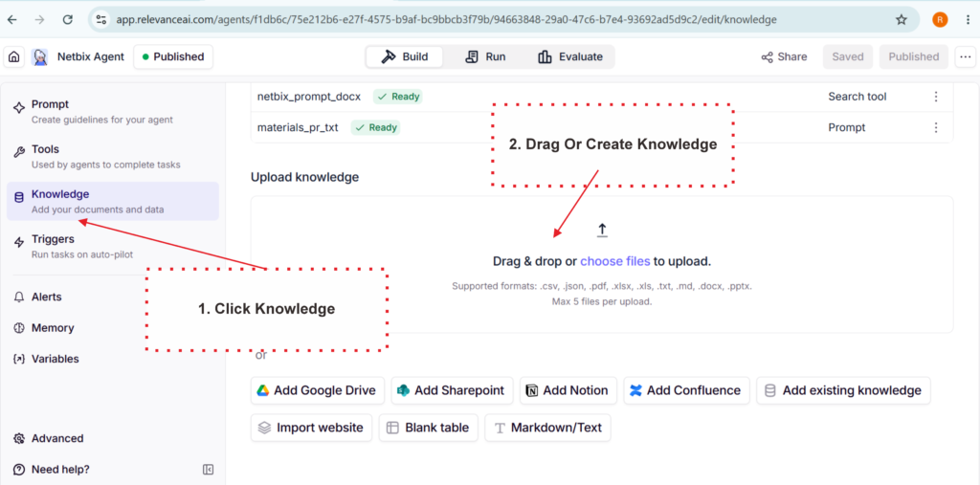Click Ready badge for materials_pr_txt
This screenshot has width=980, height=485.
tap(375, 127)
